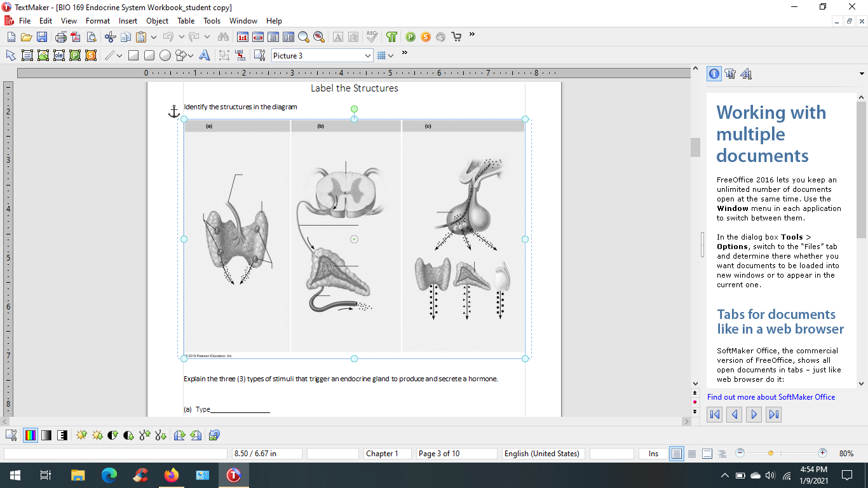Click 'Find out more about SoftMaker Office' link
Image resolution: width=868 pixels, height=488 pixels.
click(x=771, y=397)
